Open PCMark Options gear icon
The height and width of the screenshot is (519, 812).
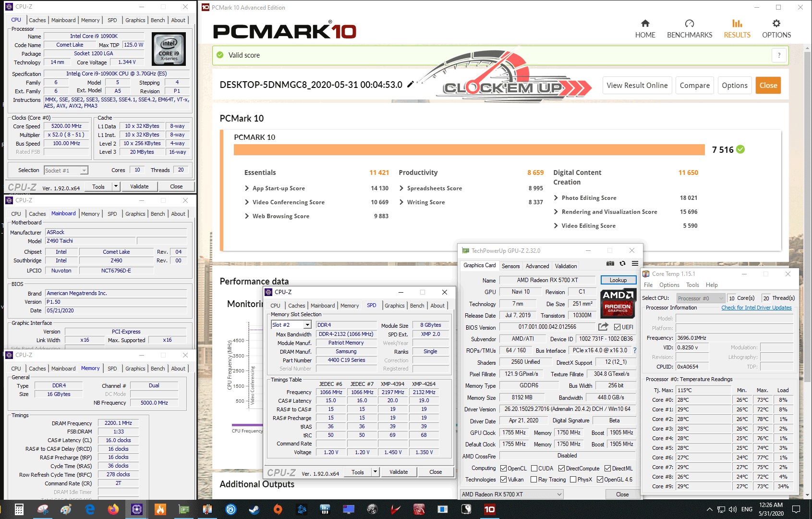pos(776,24)
